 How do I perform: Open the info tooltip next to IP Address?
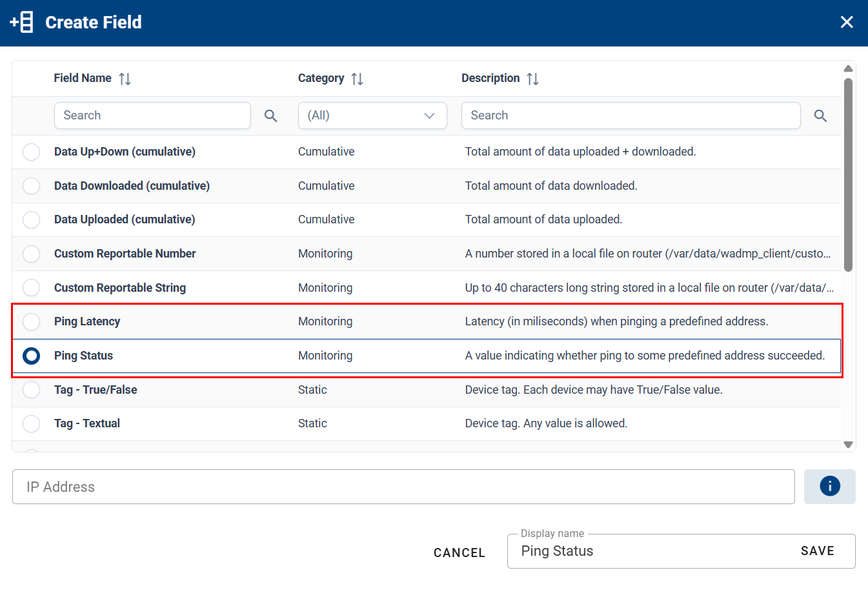829,486
